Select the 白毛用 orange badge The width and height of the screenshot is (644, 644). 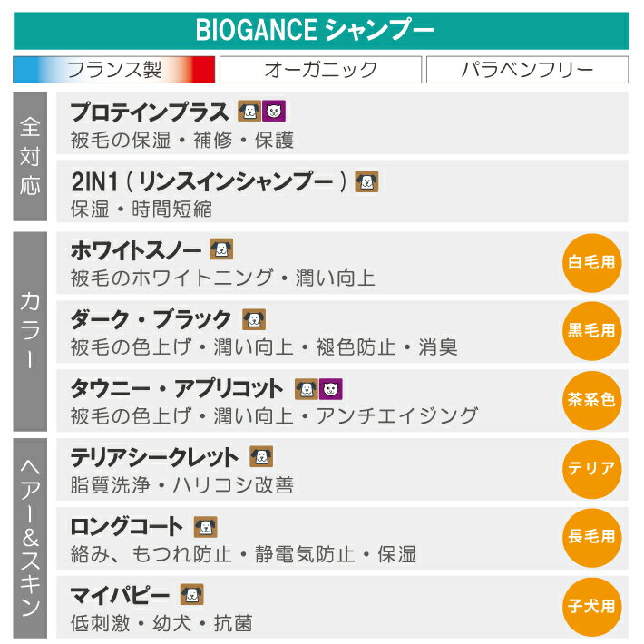pyautogui.click(x=591, y=263)
